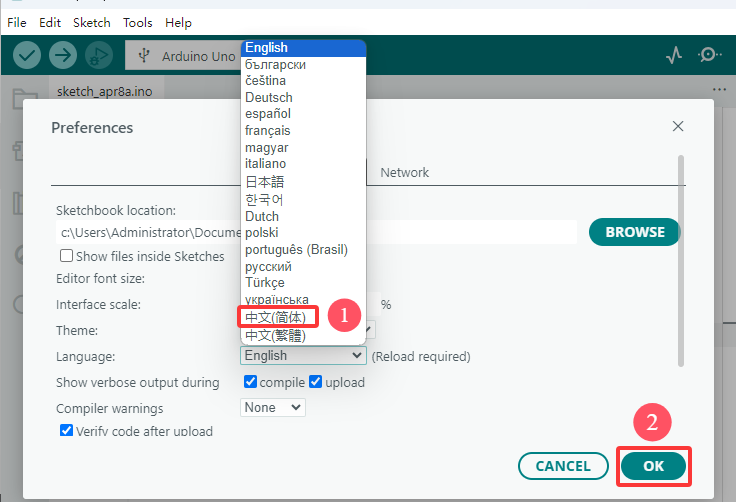
Task: Click the BROWSE button
Action: point(635,232)
